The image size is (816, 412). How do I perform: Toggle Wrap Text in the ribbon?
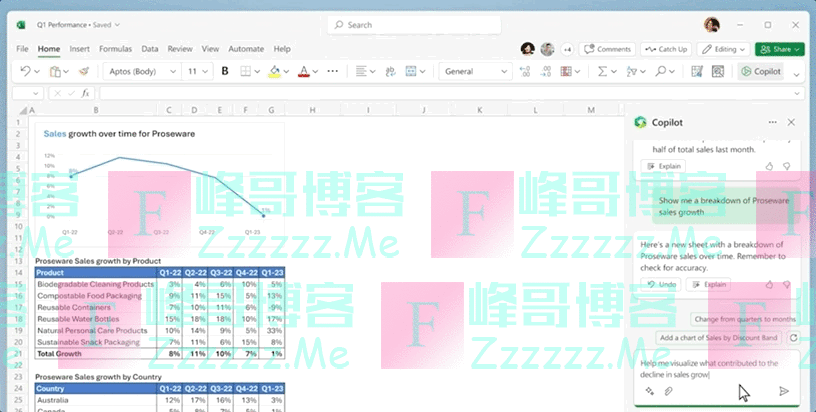(390, 71)
